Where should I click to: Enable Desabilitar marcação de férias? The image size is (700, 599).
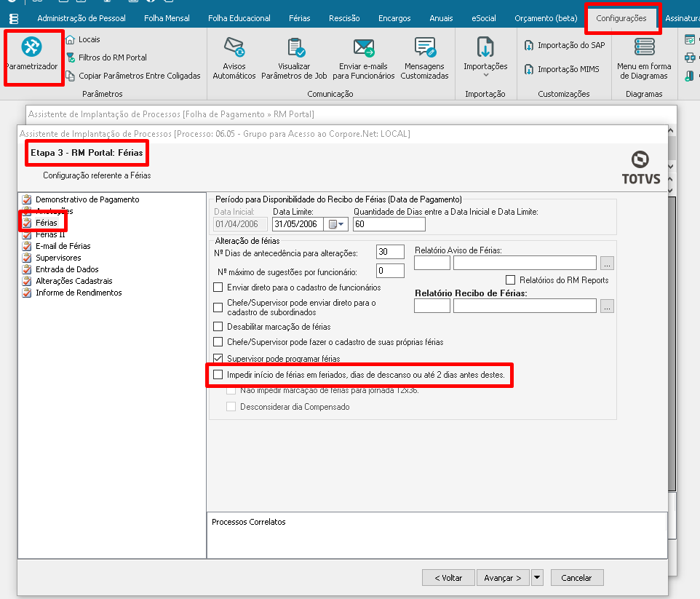[x=218, y=327]
